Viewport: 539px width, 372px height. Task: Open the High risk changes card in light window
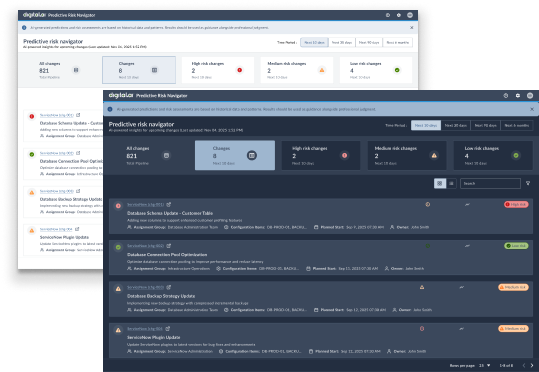click(x=218, y=70)
